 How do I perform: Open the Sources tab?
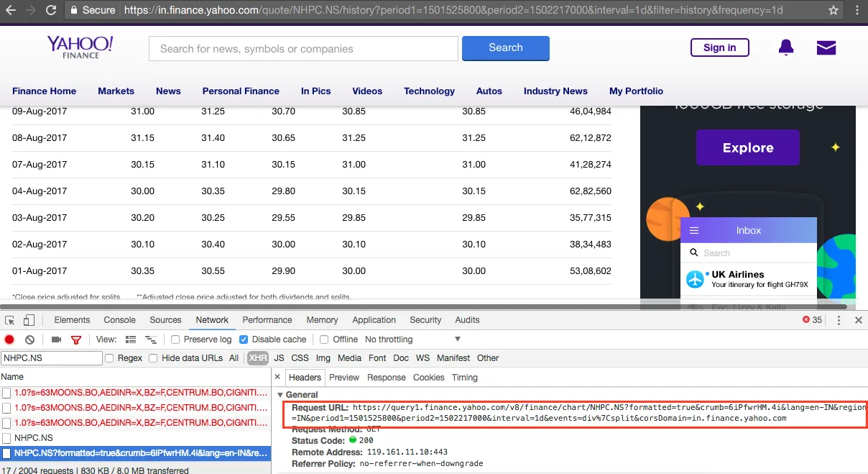(165, 320)
